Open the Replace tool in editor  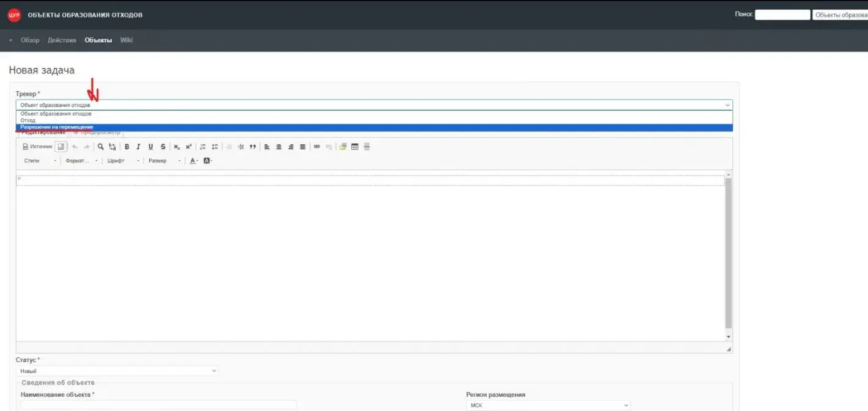(x=112, y=147)
